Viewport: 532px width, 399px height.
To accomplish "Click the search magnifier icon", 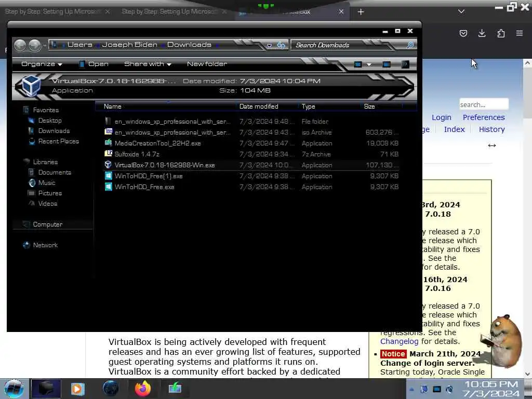I will [x=410, y=45].
